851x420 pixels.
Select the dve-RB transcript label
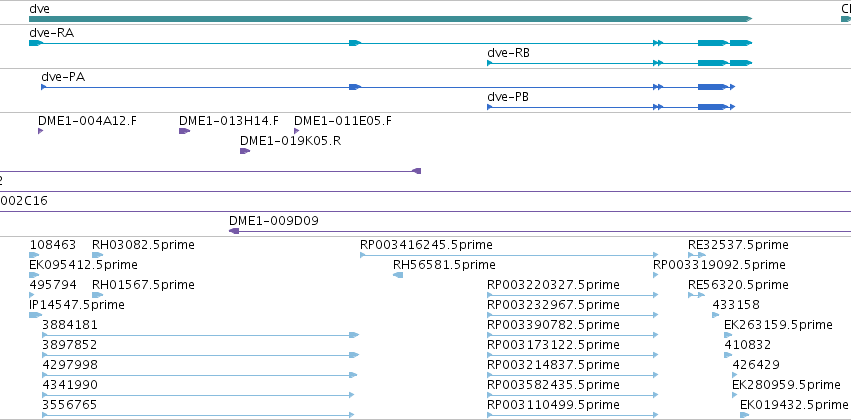pos(509,53)
